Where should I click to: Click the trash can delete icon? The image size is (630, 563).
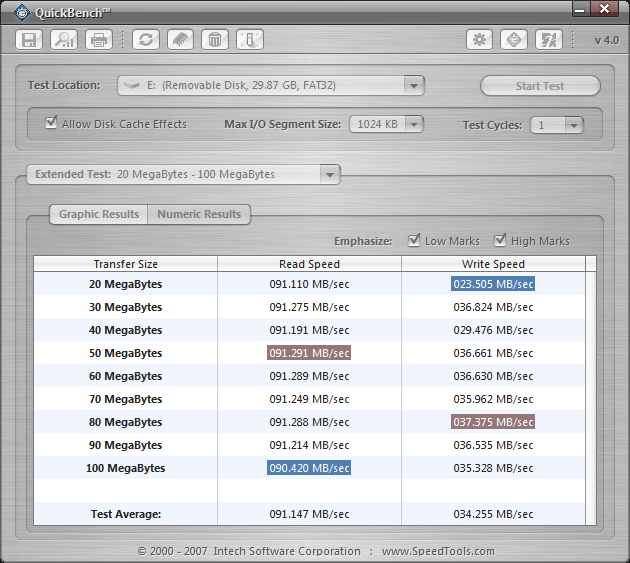[x=213, y=40]
